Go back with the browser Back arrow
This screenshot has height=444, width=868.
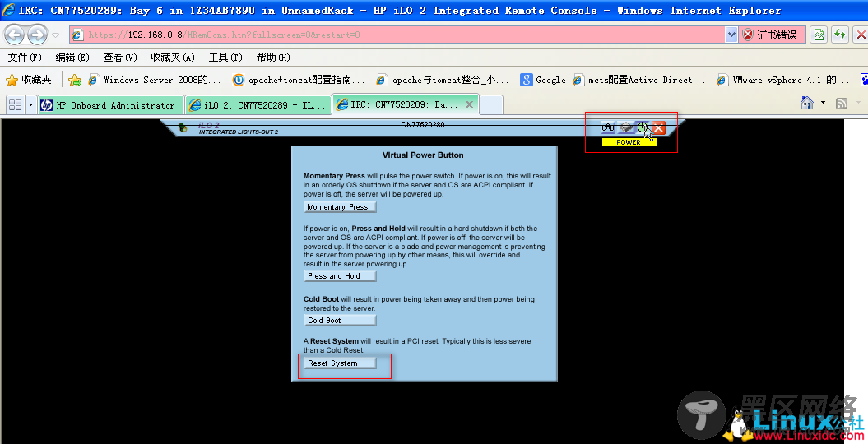(14, 35)
